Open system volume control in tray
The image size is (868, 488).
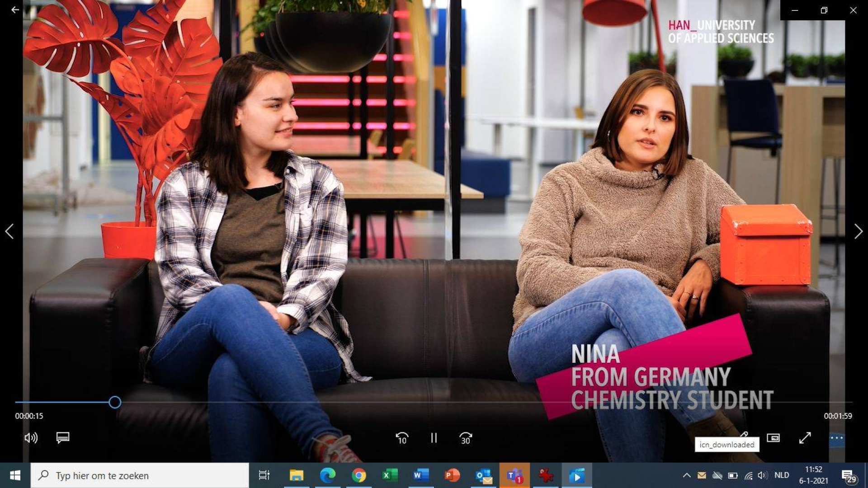tap(763, 475)
